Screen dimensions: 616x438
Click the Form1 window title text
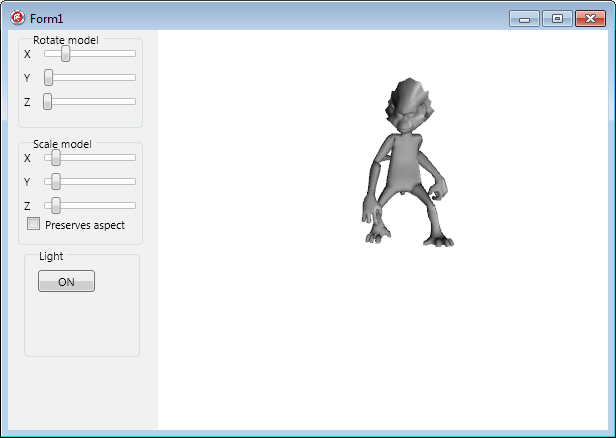46,19
